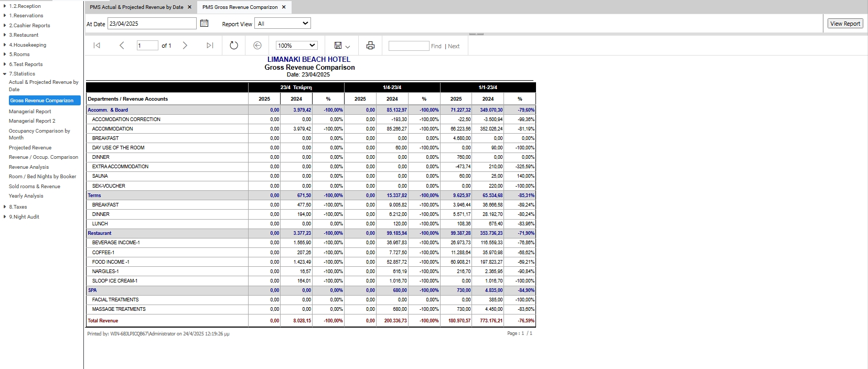Image resolution: width=868 pixels, height=369 pixels.
Task: Open the calendar picker beside At Date
Action: [204, 23]
